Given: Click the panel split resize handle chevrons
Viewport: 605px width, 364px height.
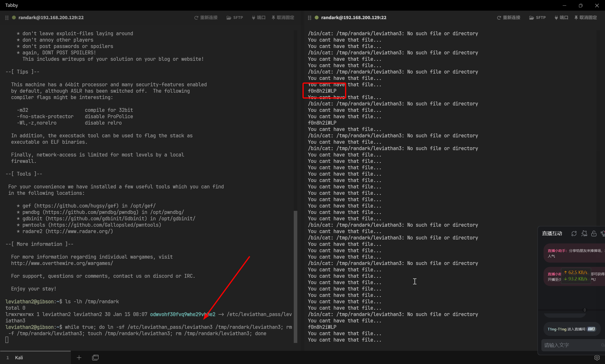Looking at the screenshot, I should pyautogui.click(x=585, y=310).
